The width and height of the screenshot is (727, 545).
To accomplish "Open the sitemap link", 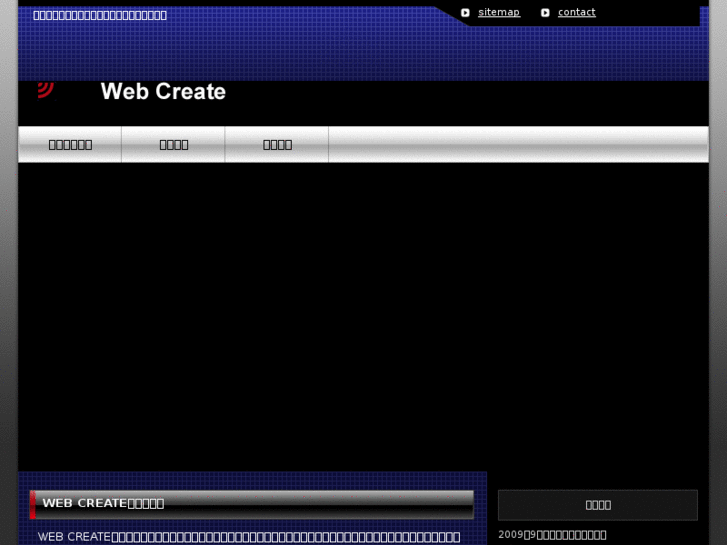I will coord(499,13).
